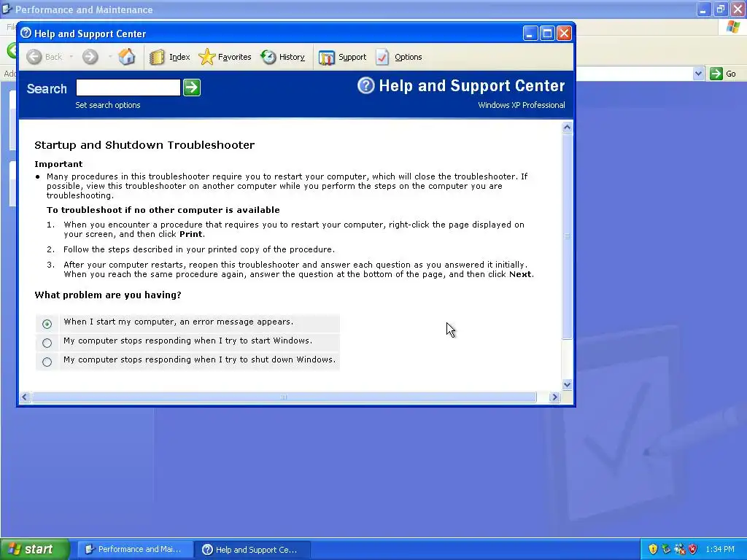The image size is (747, 560).
Task: Minimize the Help and Support Center window
Action: click(530, 34)
